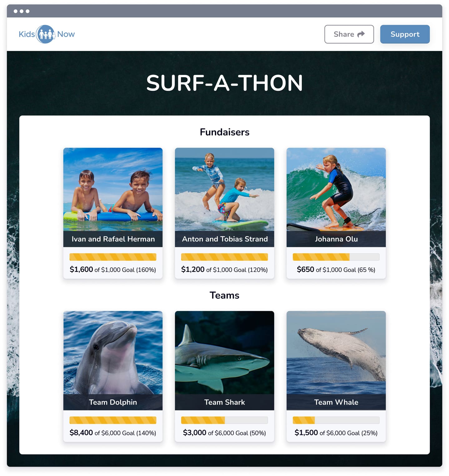The image size is (449, 476).
Task: Click the Kids Now family logo icon
Action: pyautogui.click(x=46, y=34)
